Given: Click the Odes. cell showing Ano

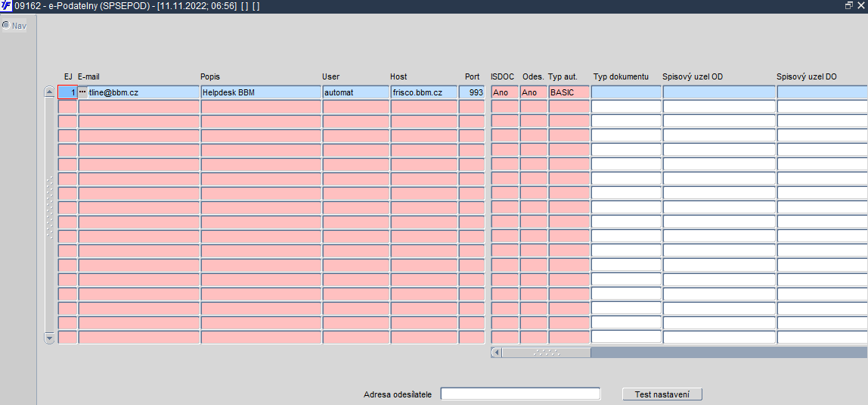Looking at the screenshot, I should 534,92.
